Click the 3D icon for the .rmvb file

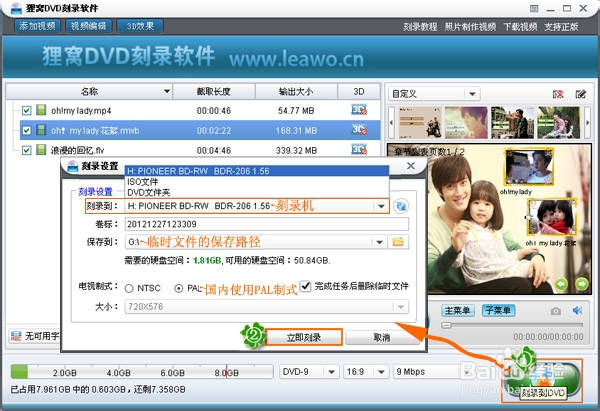tap(359, 130)
